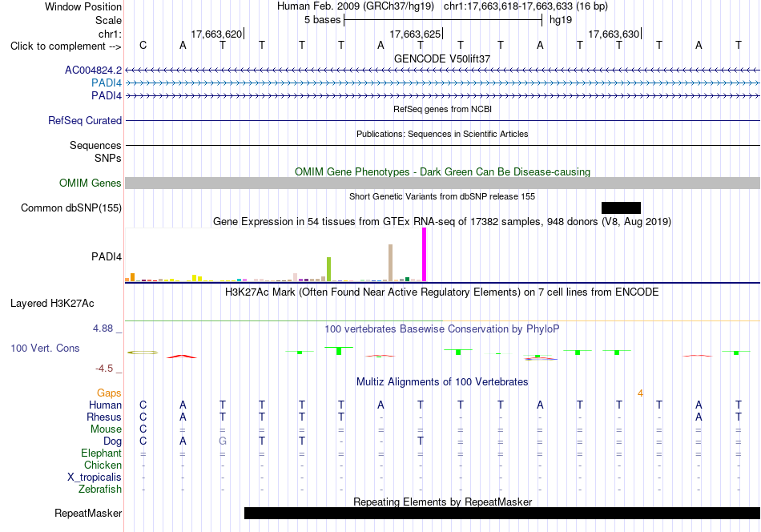Open the light blue PADI4 transcript label
761x532 pixels.
107,83
